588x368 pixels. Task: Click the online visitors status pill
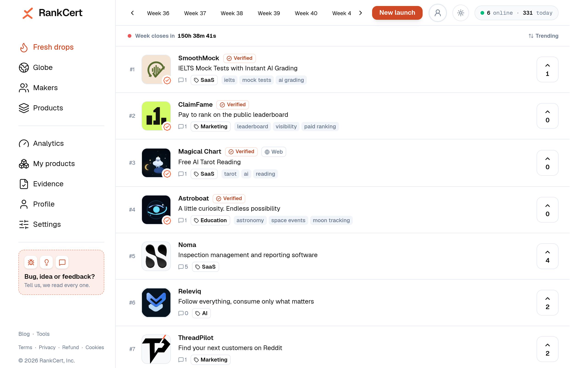(516, 13)
